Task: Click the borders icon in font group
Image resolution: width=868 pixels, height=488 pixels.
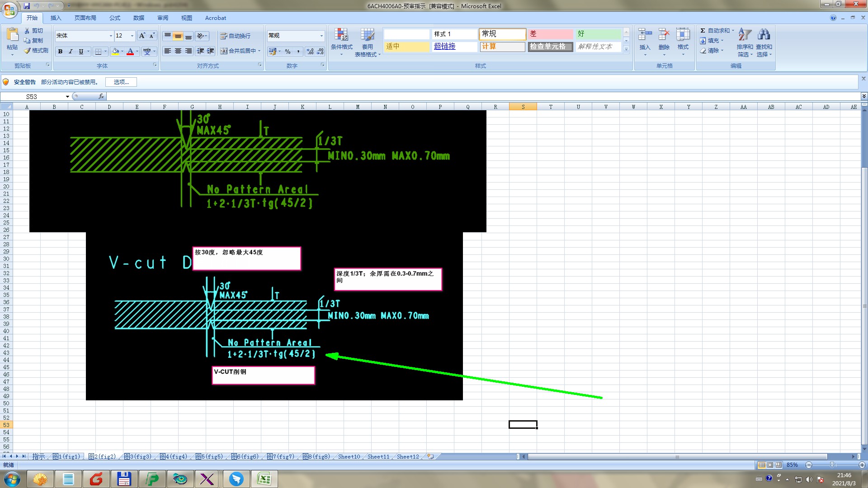Action: (x=98, y=52)
